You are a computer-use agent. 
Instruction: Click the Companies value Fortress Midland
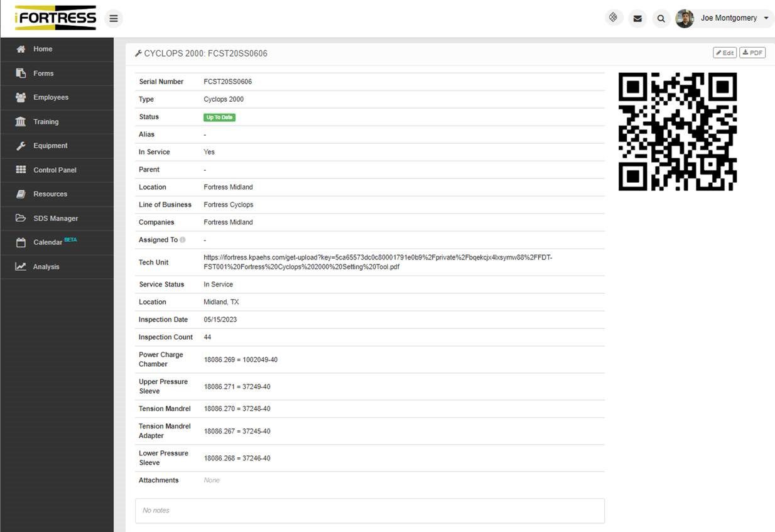pyautogui.click(x=228, y=222)
